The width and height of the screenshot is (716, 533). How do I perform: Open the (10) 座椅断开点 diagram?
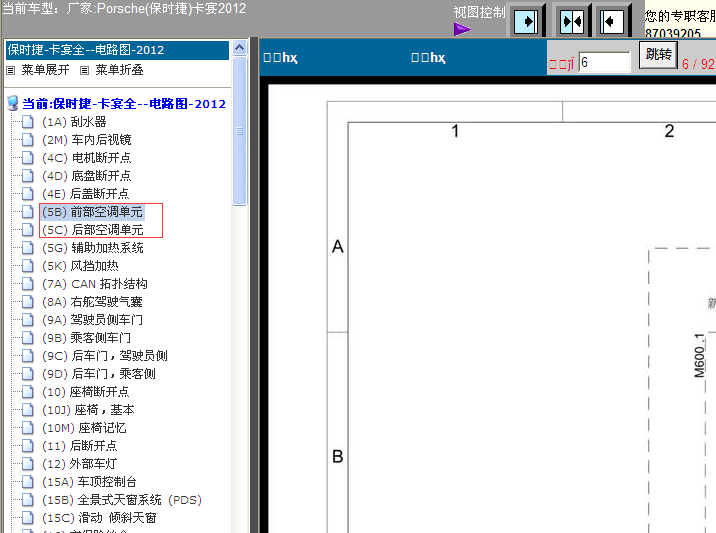(x=85, y=392)
